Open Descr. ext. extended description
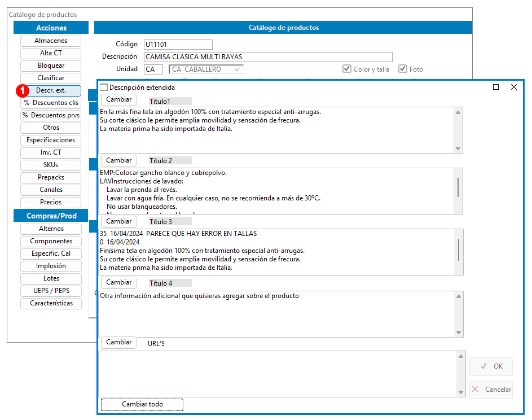Screen dimensions: 532x420 click(x=51, y=90)
